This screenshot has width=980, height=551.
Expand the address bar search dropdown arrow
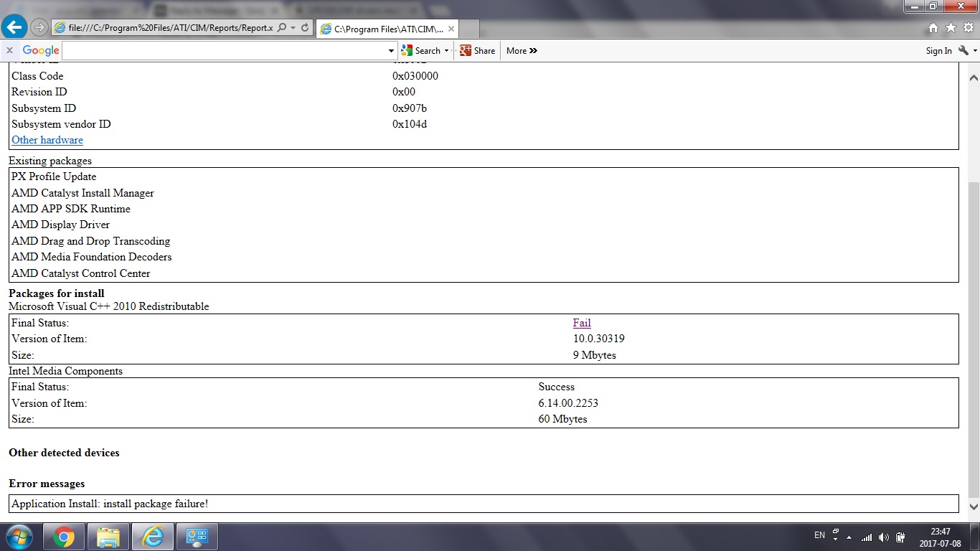point(293,27)
